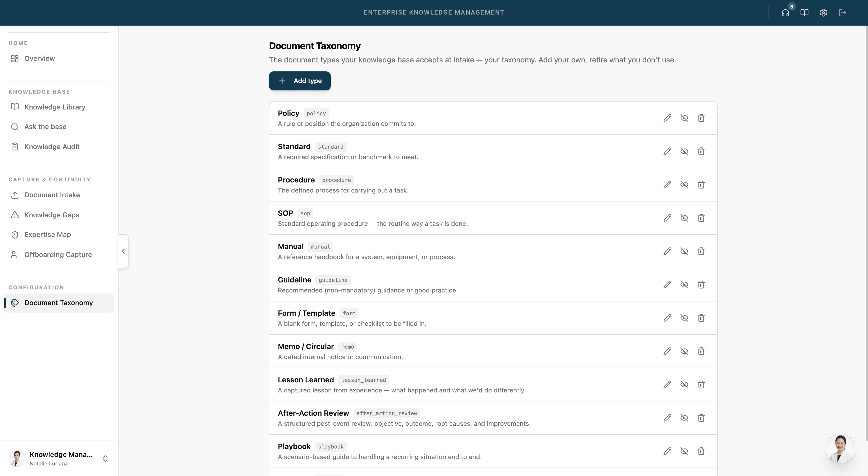Go to Overview in the sidebar

click(x=59, y=58)
